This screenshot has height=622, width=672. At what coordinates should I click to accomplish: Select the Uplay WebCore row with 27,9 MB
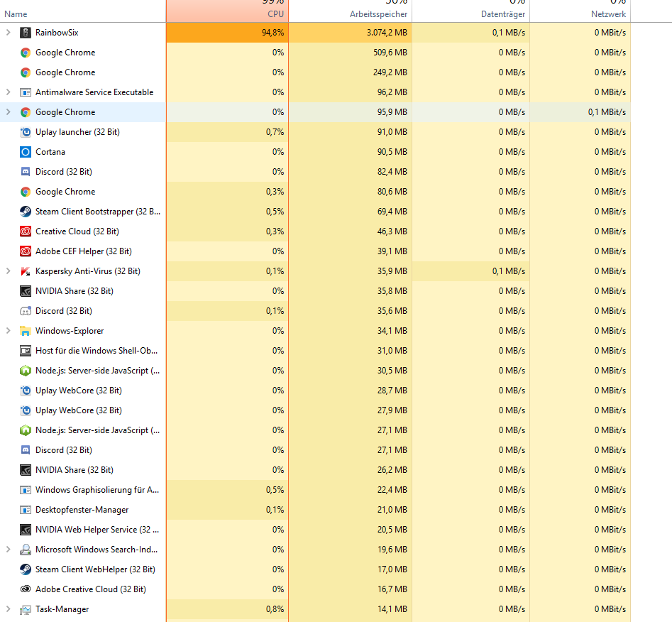(x=315, y=410)
